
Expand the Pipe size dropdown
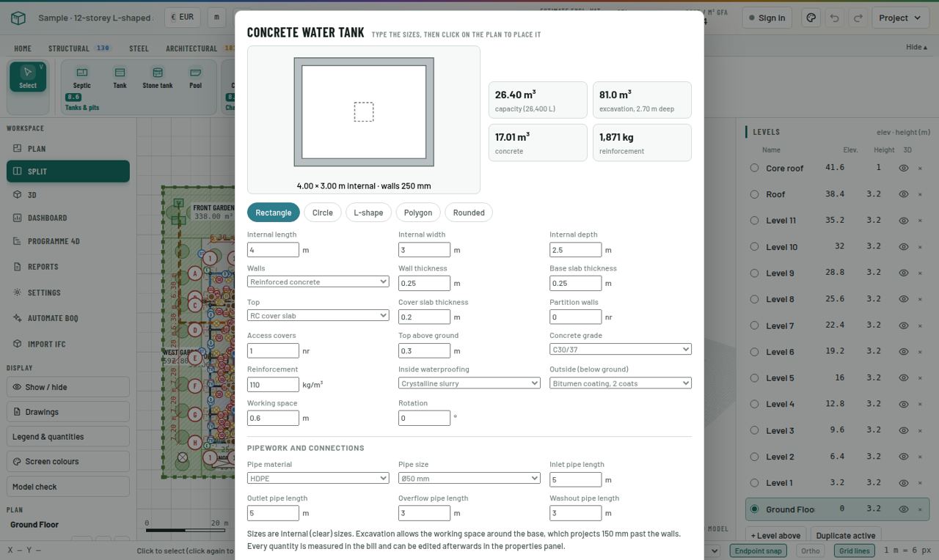point(469,478)
